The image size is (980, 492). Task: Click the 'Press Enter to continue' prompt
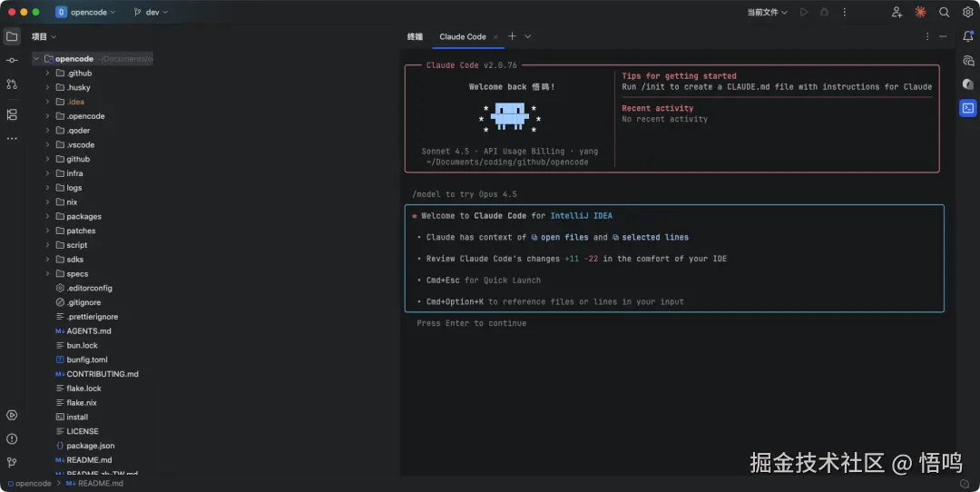471,323
